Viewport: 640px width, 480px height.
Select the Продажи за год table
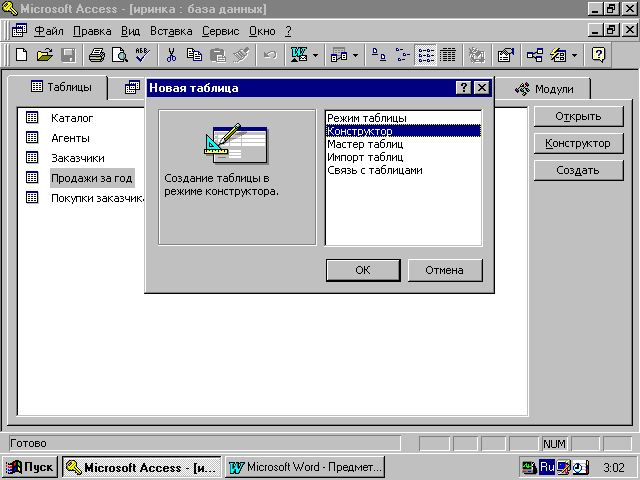(92, 178)
